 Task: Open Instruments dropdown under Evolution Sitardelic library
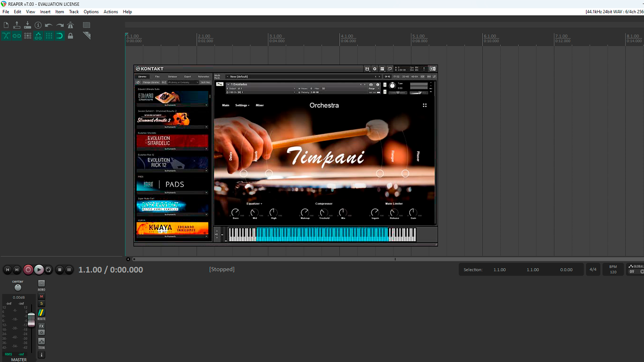[172, 149]
